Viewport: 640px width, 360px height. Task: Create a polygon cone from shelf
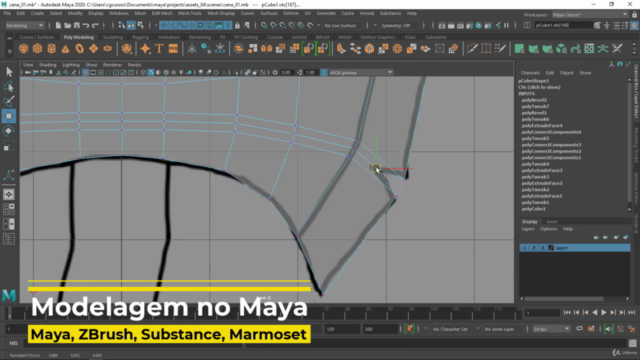(x=65, y=49)
